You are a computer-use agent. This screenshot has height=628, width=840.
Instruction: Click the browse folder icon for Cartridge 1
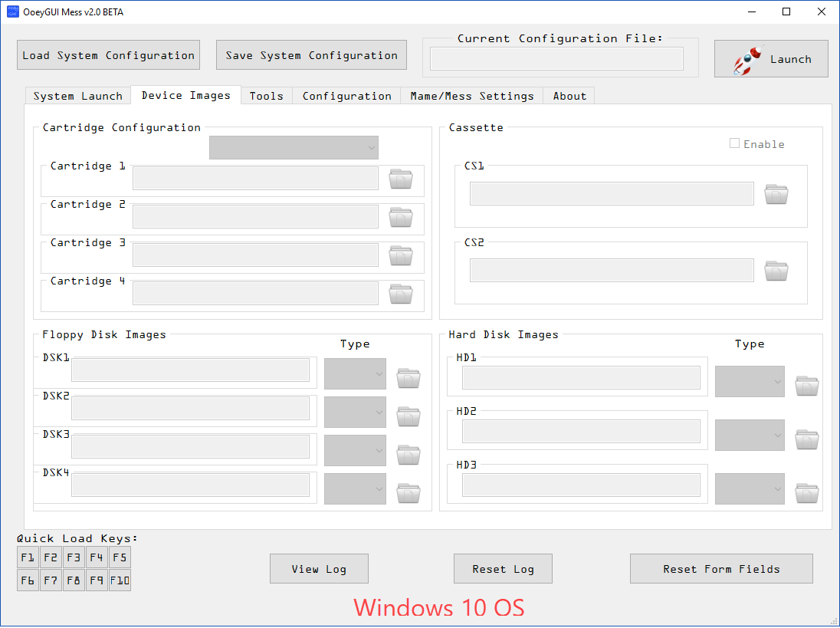(401, 179)
